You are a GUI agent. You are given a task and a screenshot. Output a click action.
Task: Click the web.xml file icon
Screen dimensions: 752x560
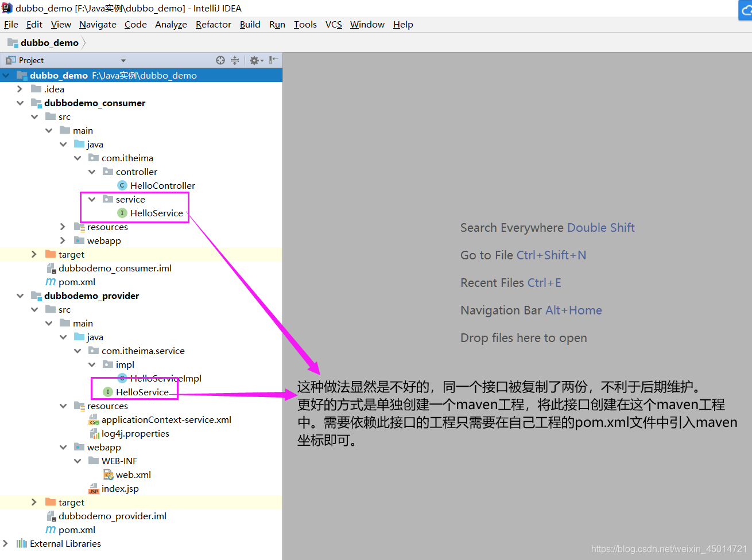coord(108,475)
